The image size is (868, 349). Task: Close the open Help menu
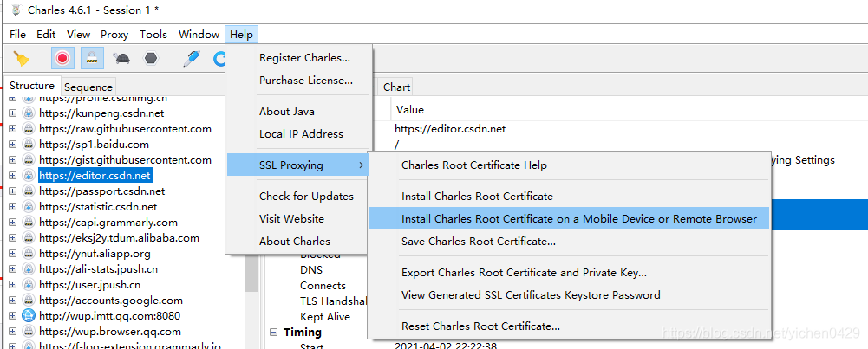(241, 35)
